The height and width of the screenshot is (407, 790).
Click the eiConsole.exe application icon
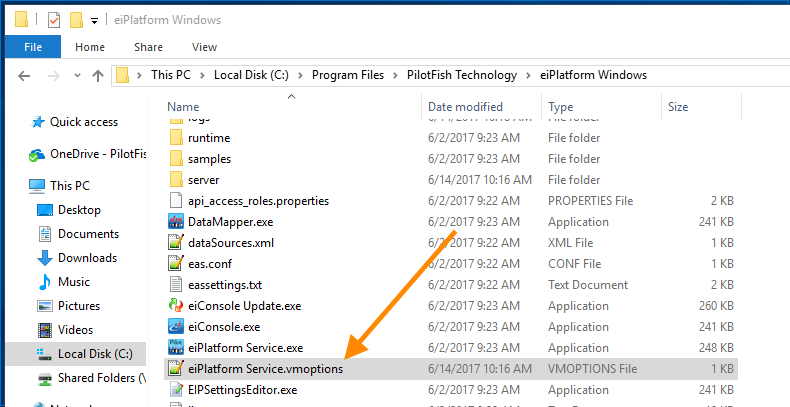pyautogui.click(x=176, y=327)
